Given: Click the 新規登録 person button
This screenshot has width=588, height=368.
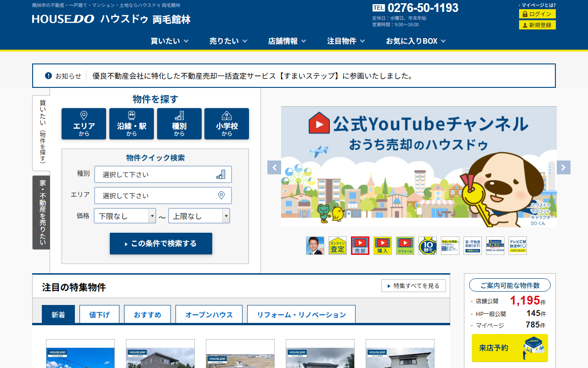Looking at the screenshot, I should [537, 25].
